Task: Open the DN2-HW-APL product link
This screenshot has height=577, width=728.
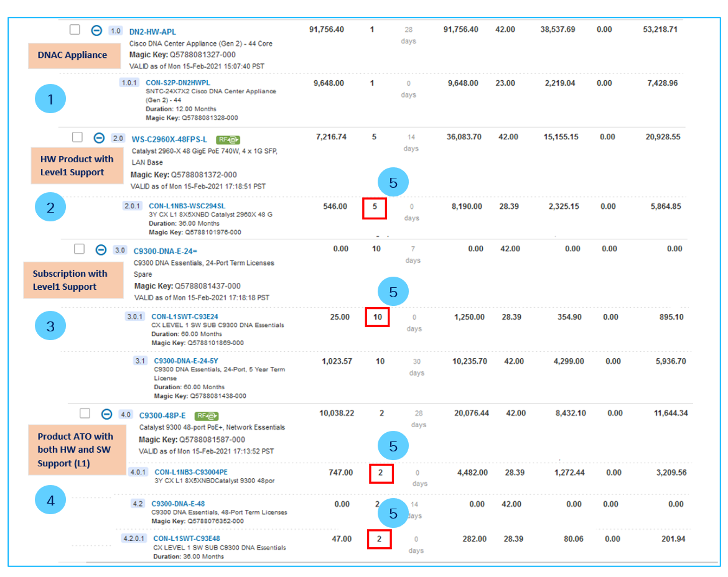Action: 152,32
